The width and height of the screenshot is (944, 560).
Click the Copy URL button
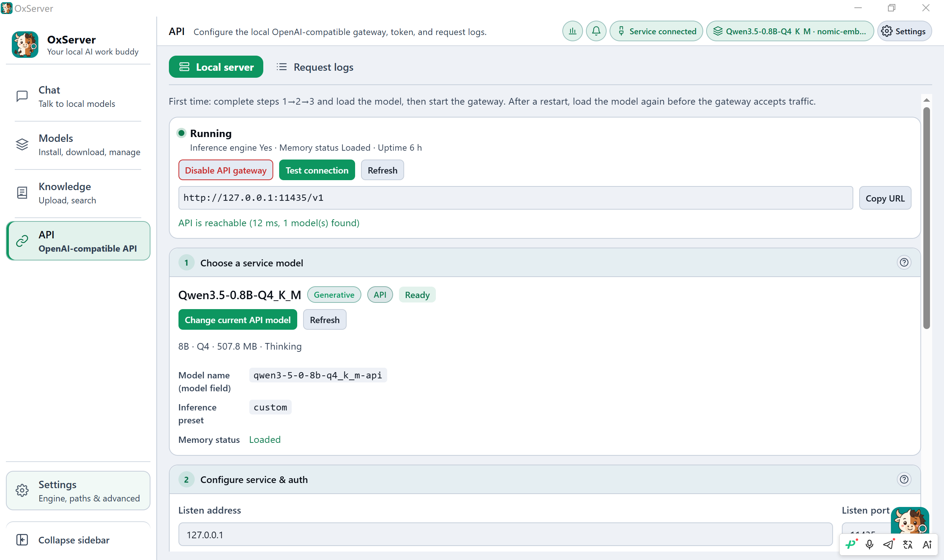tap(885, 198)
